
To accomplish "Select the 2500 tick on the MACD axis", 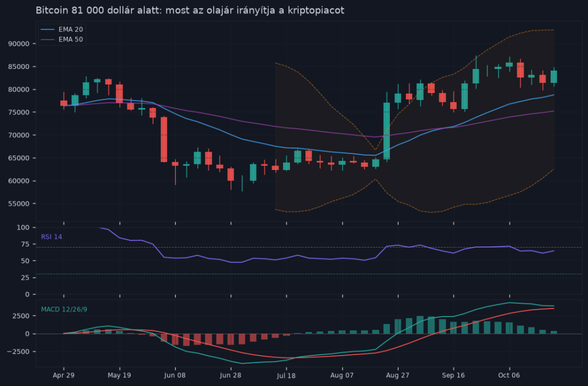I will point(21,316).
